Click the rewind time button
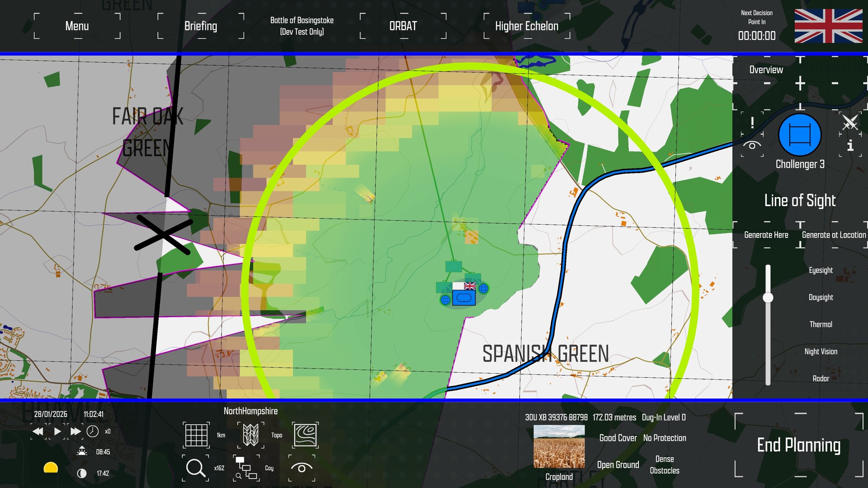This screenshot has width=868, height=488. point(38,432)
